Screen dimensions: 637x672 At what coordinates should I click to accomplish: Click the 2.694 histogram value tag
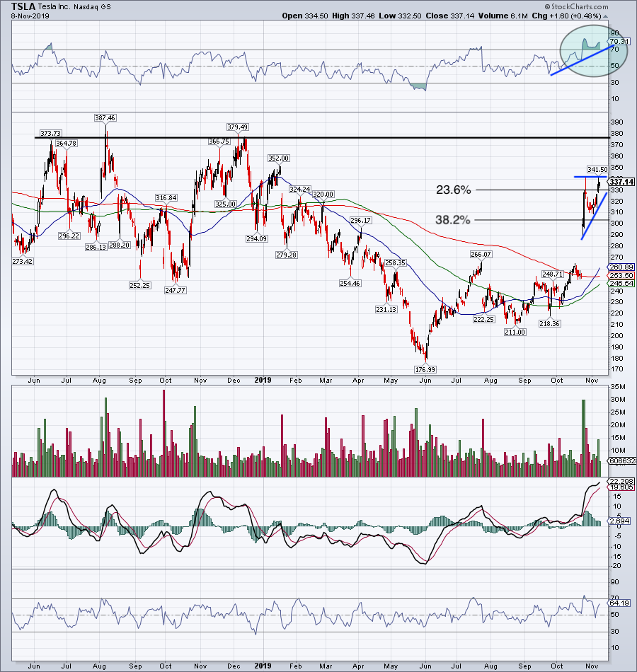click(x=619, y=521)
